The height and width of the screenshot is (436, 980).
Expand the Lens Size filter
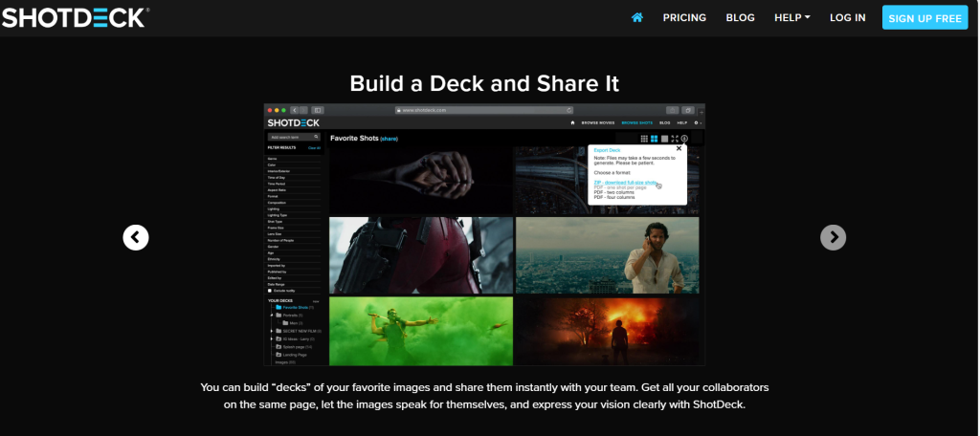point(294,233)
